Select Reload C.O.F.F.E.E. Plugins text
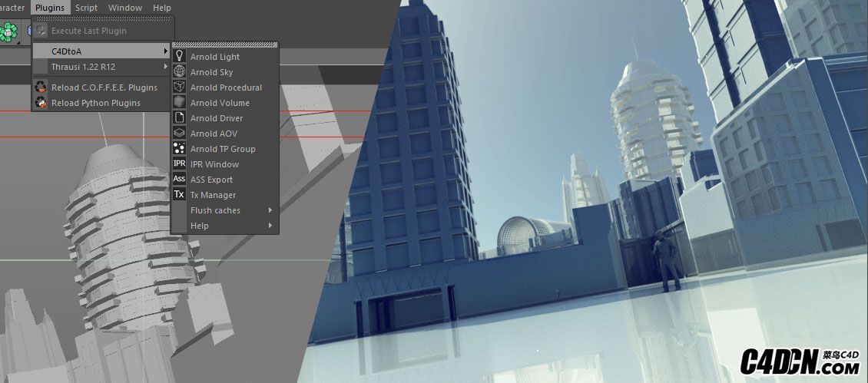 [x=104, y=87]
